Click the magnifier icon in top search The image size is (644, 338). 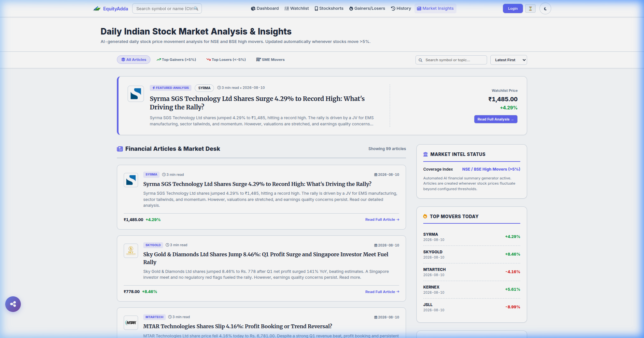tap(196, 8)
